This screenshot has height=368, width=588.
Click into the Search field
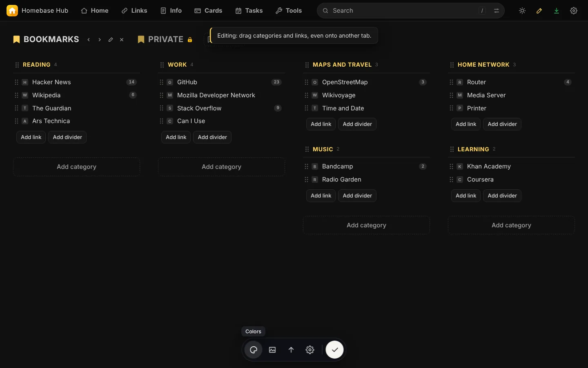pos(410,11)
